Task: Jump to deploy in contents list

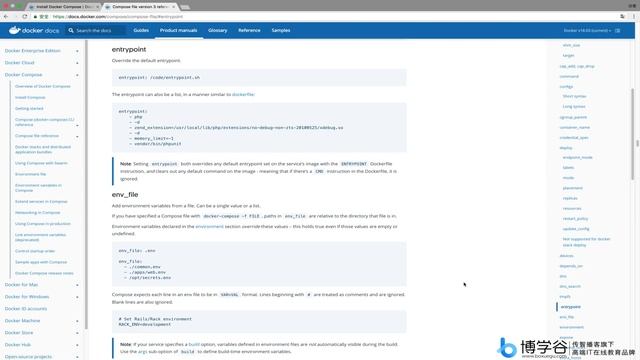Action: coord(566,148)
